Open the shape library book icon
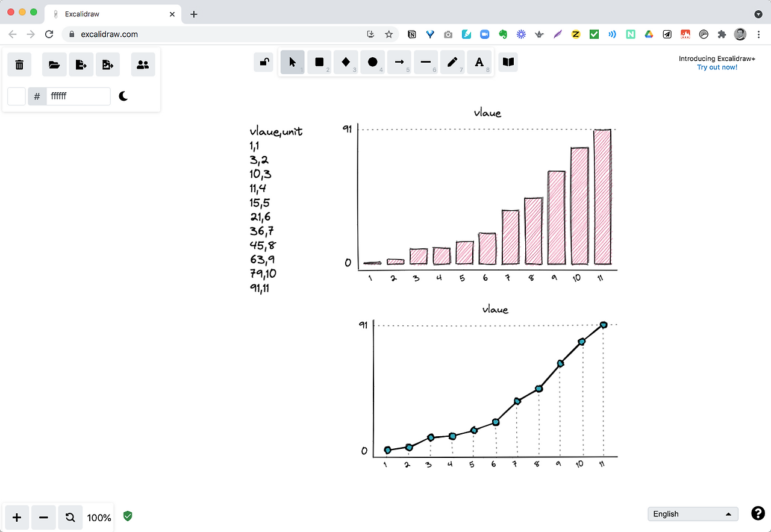Viewport: 771px width, 532px height. (508, 62)
